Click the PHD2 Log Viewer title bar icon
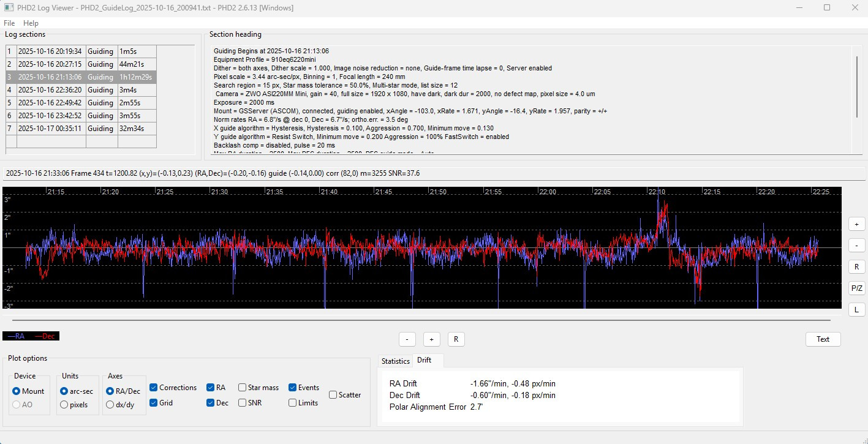 click(9, 7)
